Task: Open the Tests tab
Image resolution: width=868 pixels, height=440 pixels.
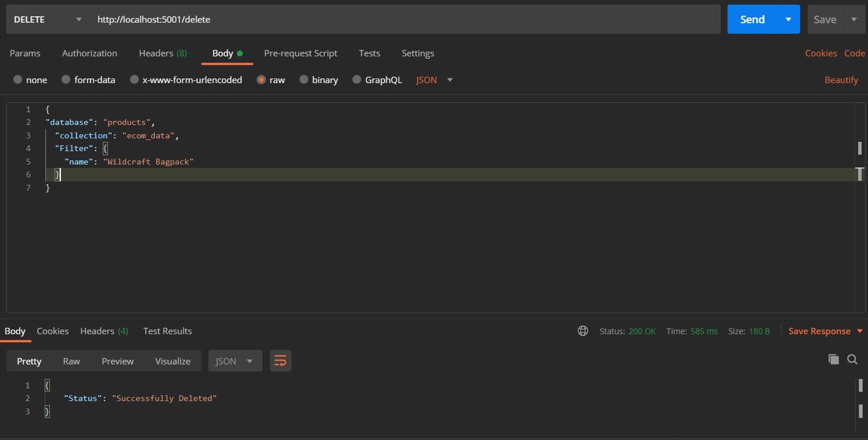Action: (x=369, y=53)
